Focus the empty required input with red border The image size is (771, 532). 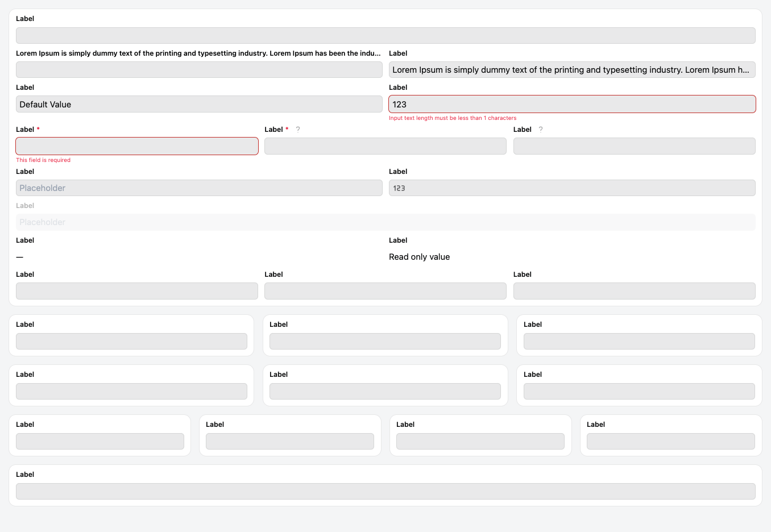pos(137,146)
